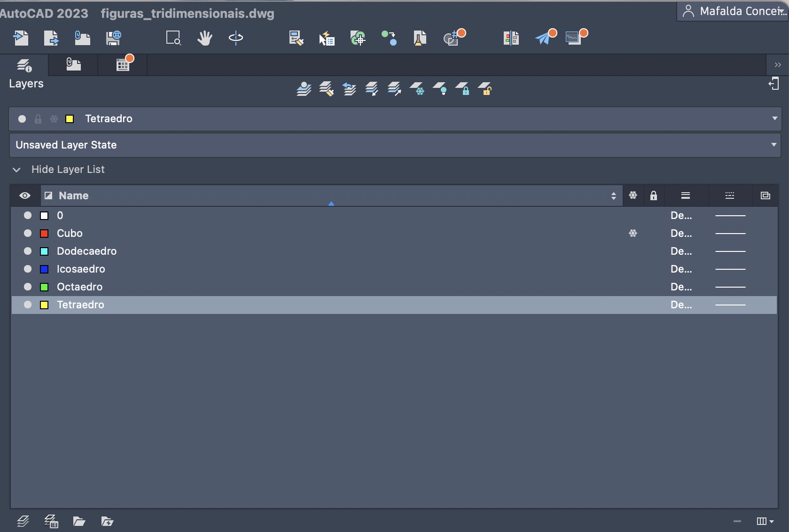Open the column display settings dropdown at bottom right
Screen dimensions: 789x532
765,521
